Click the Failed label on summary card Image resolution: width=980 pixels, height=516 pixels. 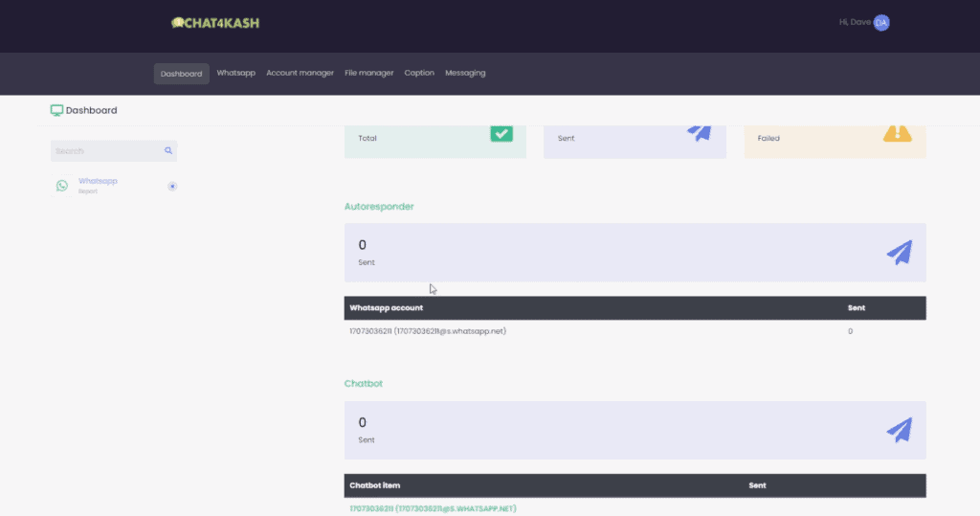(768, 138)
